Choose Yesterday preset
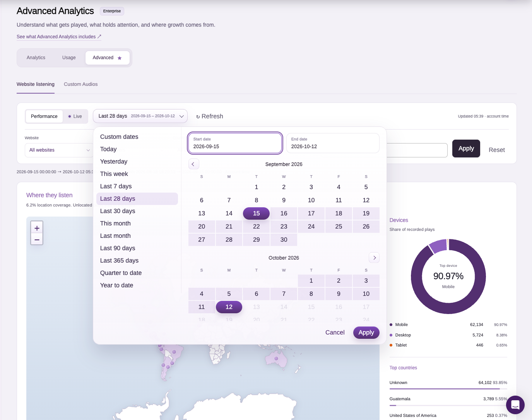This screenshot has height=420, width=532. [x=137, y=162]
